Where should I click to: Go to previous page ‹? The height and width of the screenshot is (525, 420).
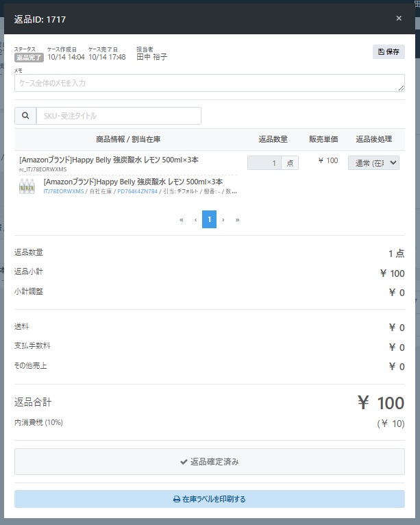(x=195, y=219)
